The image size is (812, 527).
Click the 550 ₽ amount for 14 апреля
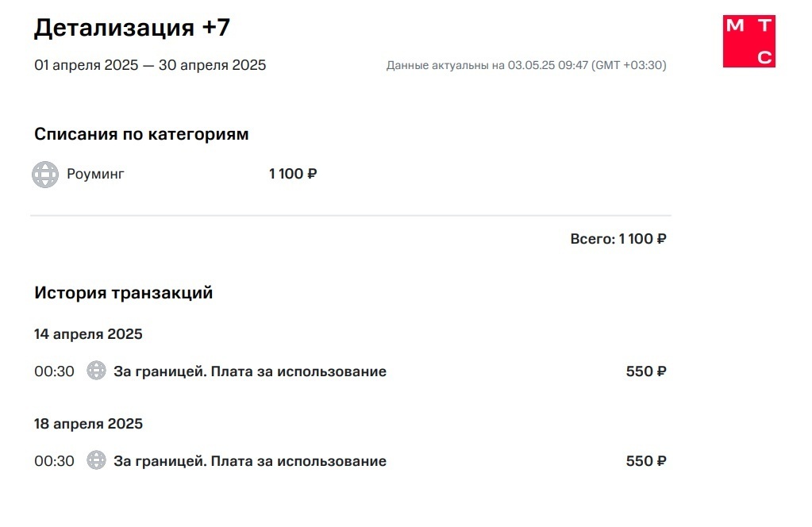coord(645,371)
